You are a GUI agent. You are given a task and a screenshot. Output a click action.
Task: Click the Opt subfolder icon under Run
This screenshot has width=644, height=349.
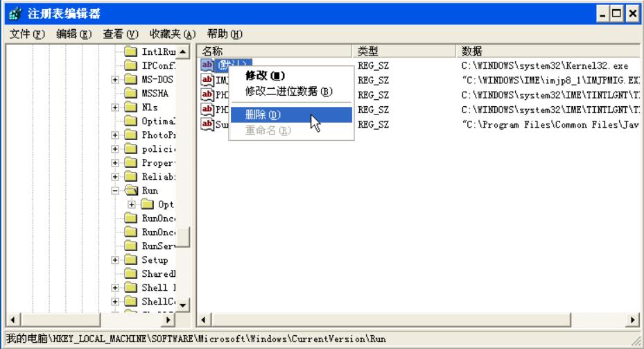pyautogui.click(x=147, y=204)
